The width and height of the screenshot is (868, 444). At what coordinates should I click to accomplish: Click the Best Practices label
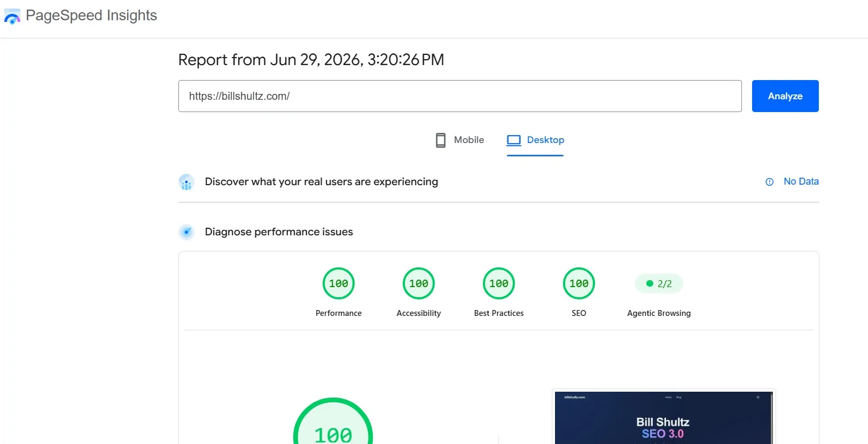(x=499, y=313)
